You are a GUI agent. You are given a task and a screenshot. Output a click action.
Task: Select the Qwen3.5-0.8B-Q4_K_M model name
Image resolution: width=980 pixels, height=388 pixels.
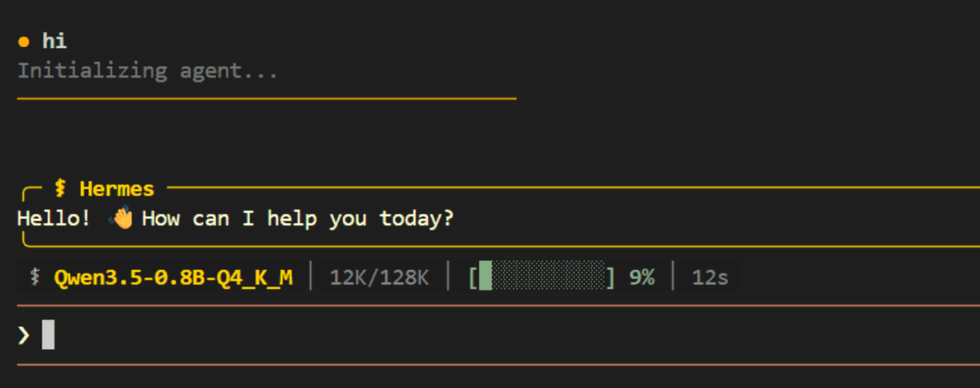173,277
